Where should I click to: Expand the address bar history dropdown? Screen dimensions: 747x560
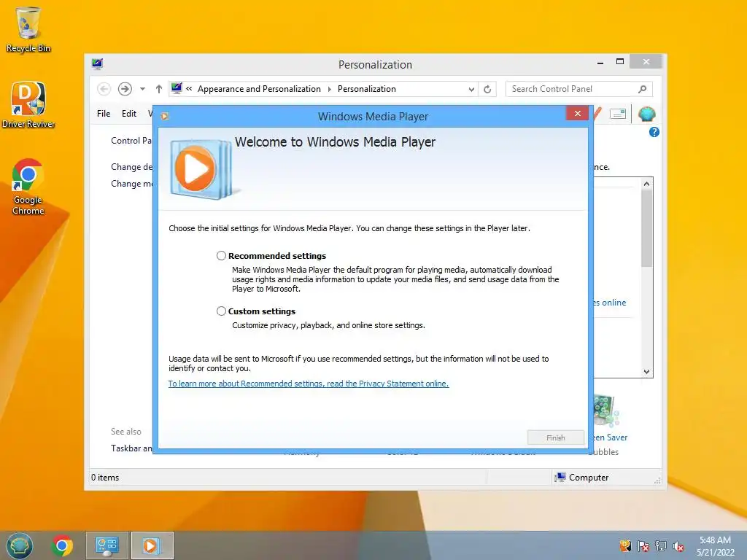pyautogui.click(x=471, y=89)
